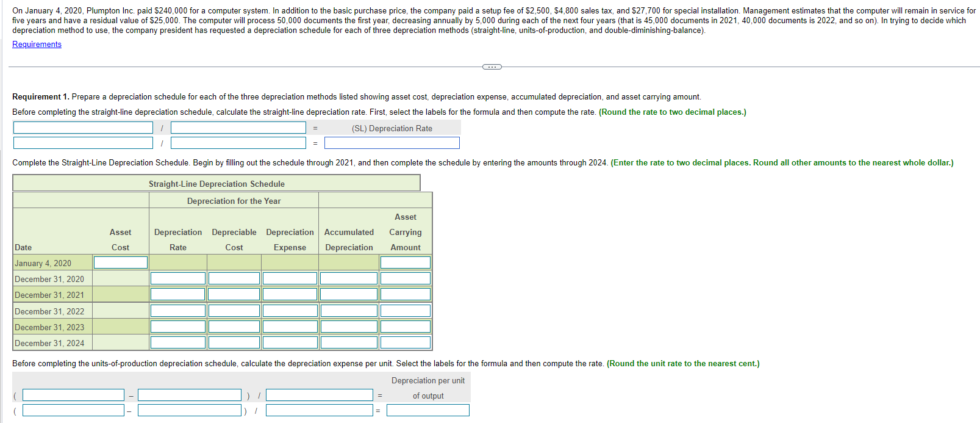Click Carrying Amount field for January 4, 2020
Screen dimensions: 980x423
click(x=406, y=262)
